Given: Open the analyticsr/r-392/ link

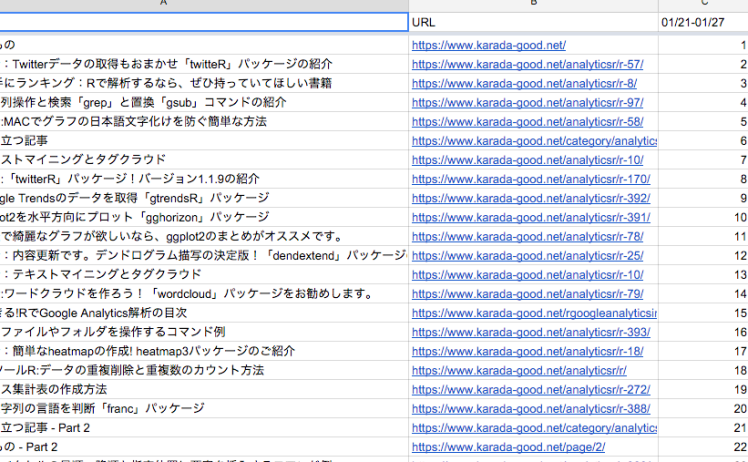Looking at the screenshot, I should [531, 198].
